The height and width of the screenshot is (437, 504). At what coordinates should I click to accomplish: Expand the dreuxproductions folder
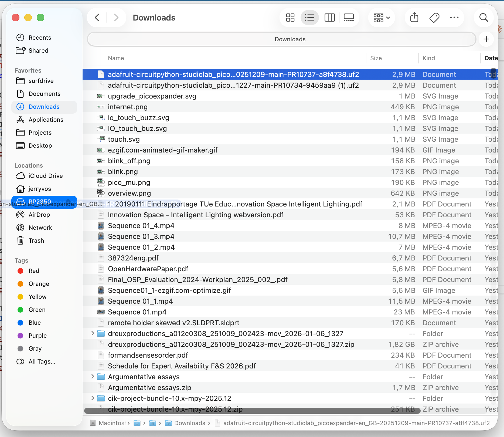[x=93, y=333]
